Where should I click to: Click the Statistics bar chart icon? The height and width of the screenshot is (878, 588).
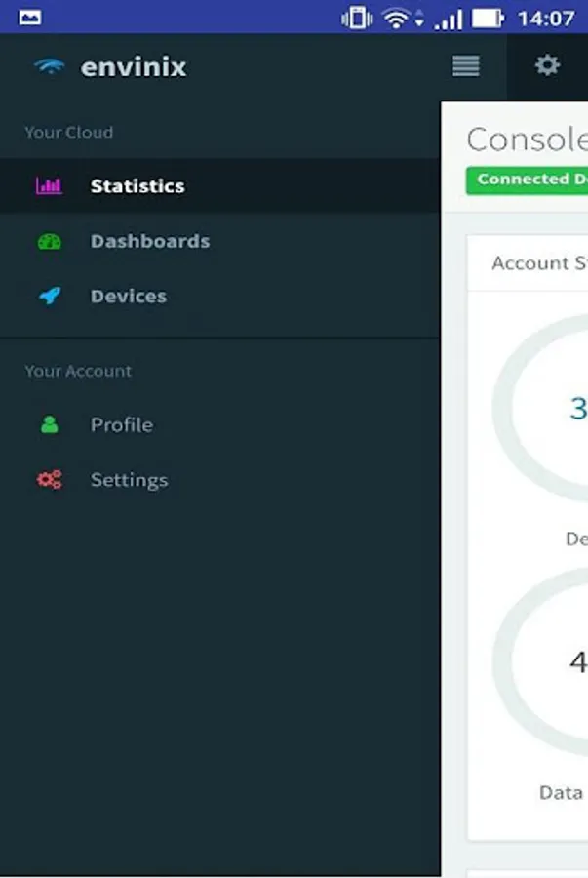pos(49,186)
